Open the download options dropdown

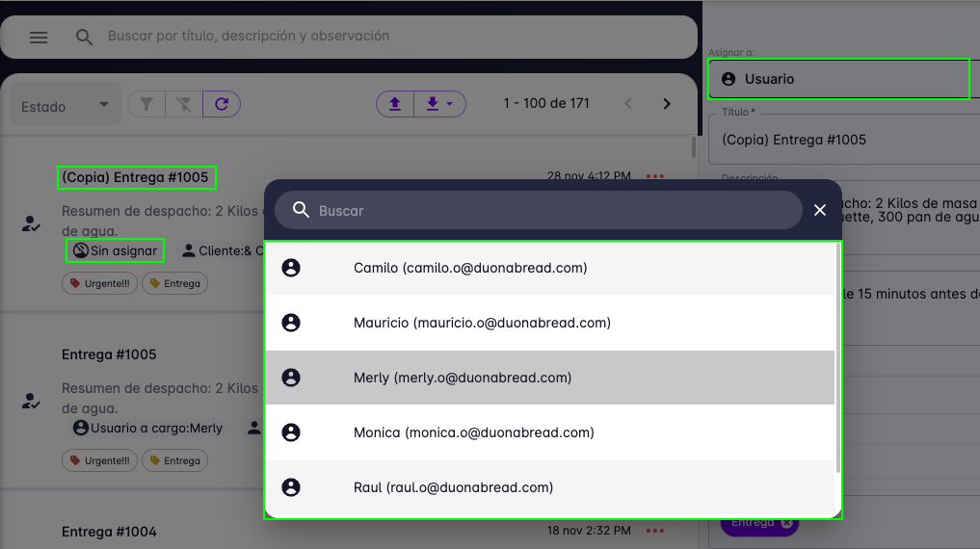pyautogui.click(x=439, y=104)
